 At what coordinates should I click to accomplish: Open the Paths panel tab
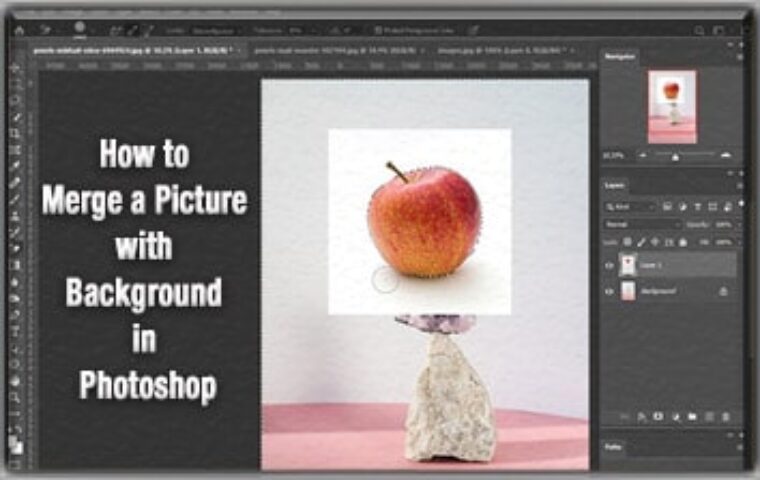pyautogui.click(x=613, y=447)
